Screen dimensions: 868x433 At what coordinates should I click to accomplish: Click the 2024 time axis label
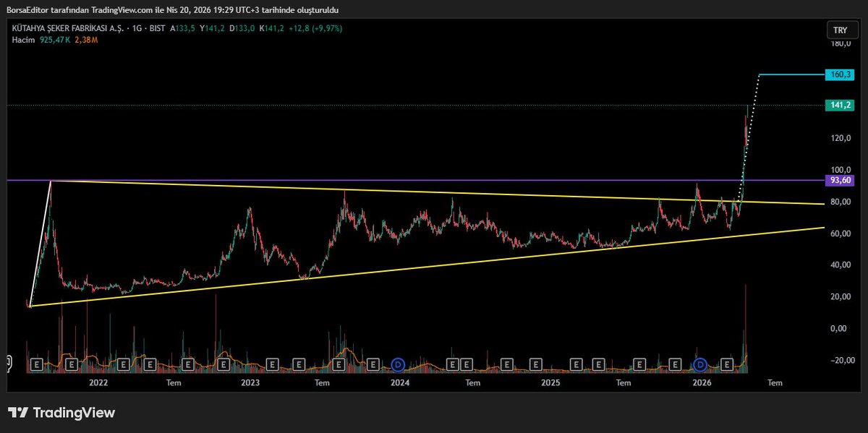[399, 382]
